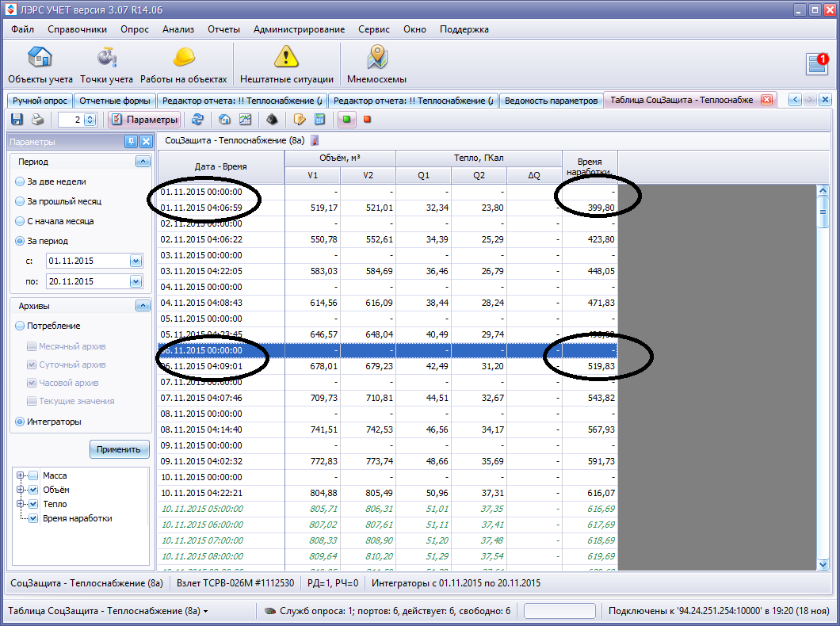Click the house icon in table toolbar
Screen dimensions: 840x626
pos(224,120)
